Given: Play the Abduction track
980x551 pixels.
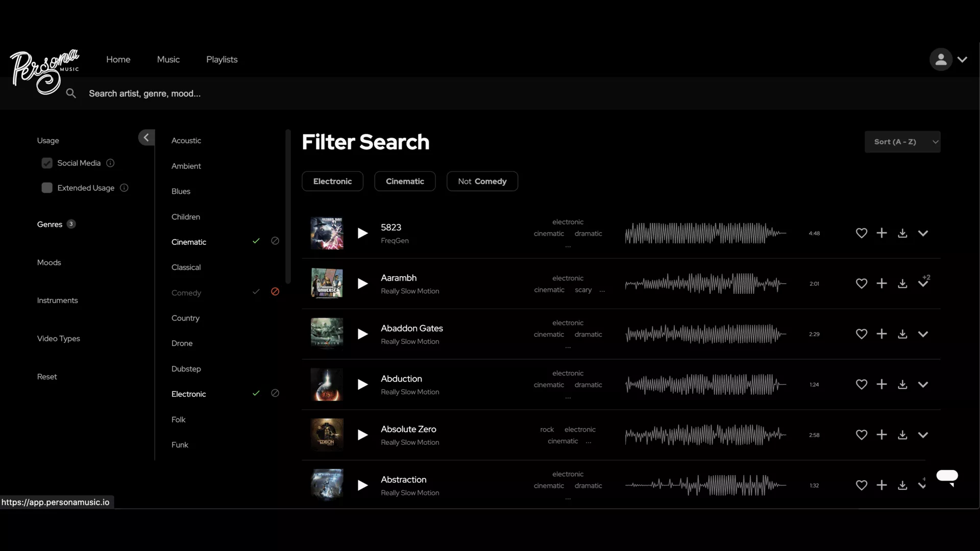Looking at the screenshot, I should [362, 385].
